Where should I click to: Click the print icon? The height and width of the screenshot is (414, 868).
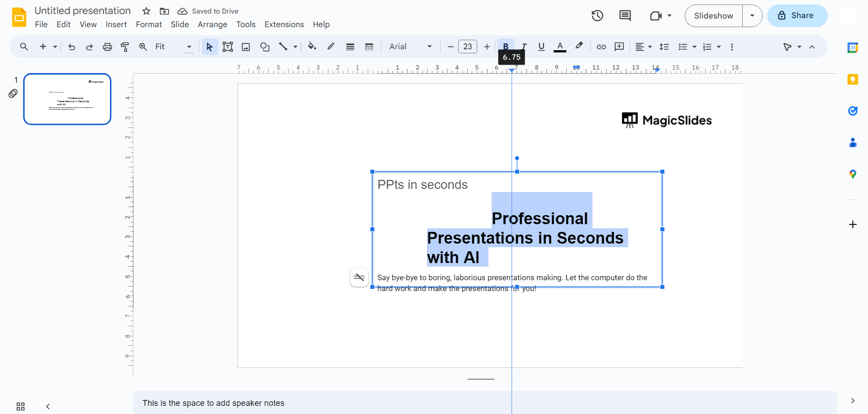107,47
